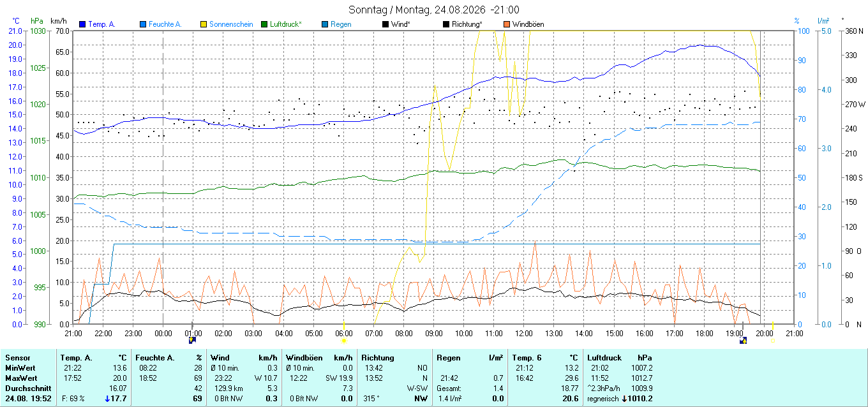Click the average direction 'W-SW'

click(x=417, y=389)
